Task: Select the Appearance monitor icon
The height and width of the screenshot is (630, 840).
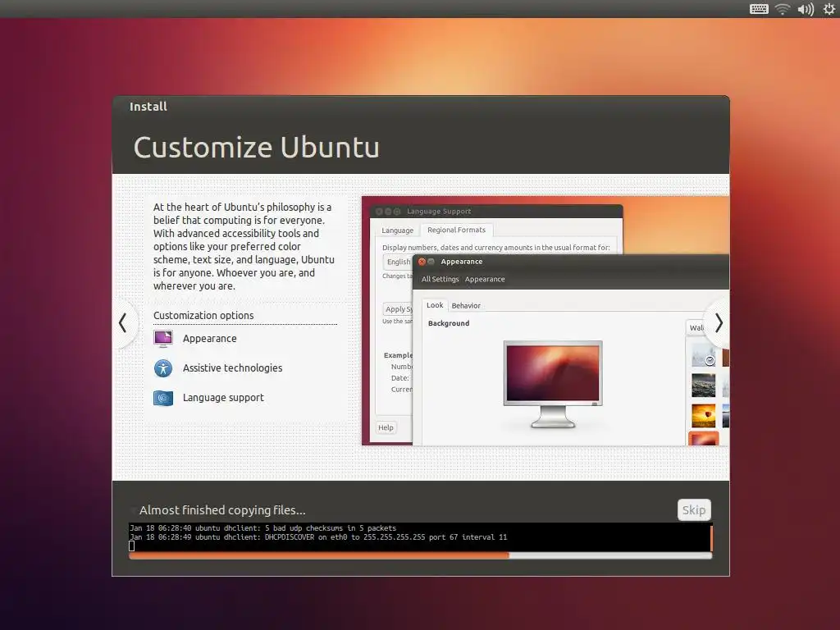Action: (x=163, y=339)
